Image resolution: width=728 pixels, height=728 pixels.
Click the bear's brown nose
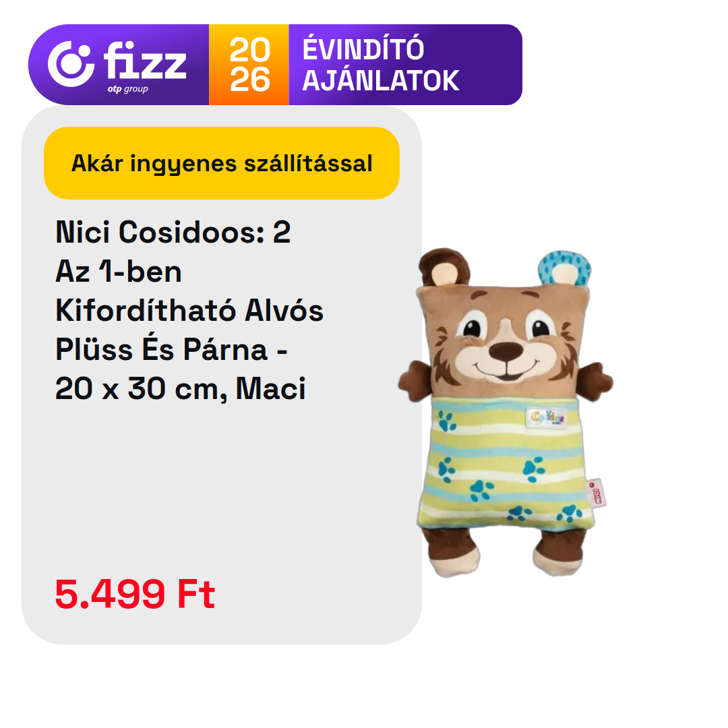coord(506,352)
